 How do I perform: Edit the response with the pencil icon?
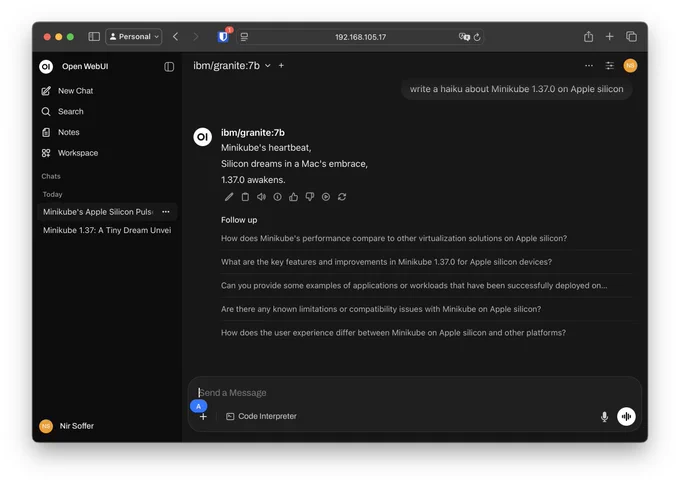click(x=229, y=197)
